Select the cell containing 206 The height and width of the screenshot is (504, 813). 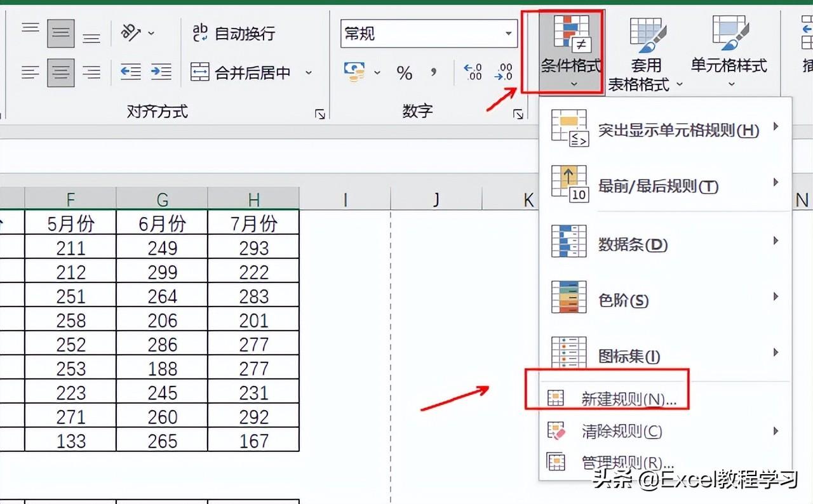tap(162, 320)
